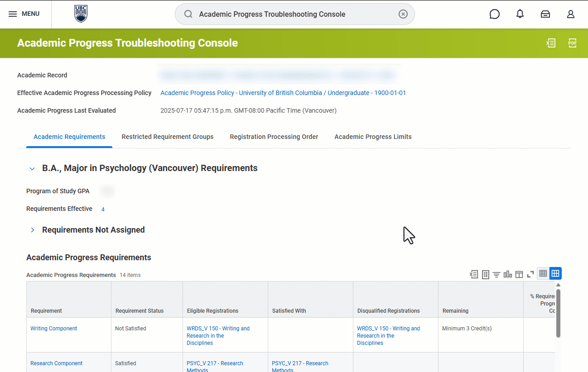Image resolution: width=588 pixels, height=372 pixels.
Task: Open the Academic Progress Policy link
Action: (x=283, y=93)
